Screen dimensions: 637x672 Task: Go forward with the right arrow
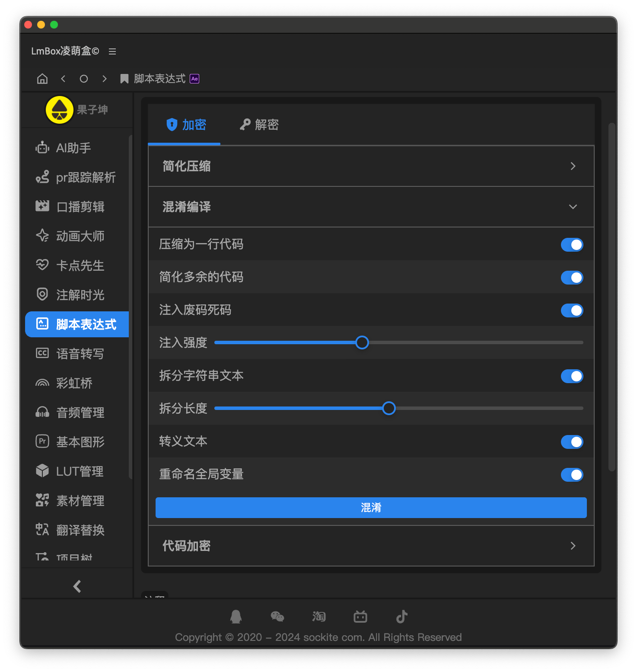point(104,79)
